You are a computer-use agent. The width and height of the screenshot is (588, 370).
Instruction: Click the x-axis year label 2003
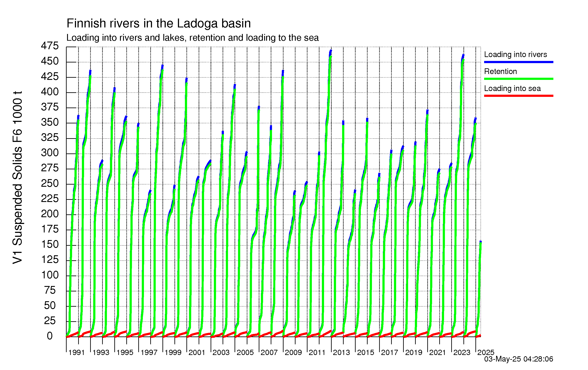point(221,352)
